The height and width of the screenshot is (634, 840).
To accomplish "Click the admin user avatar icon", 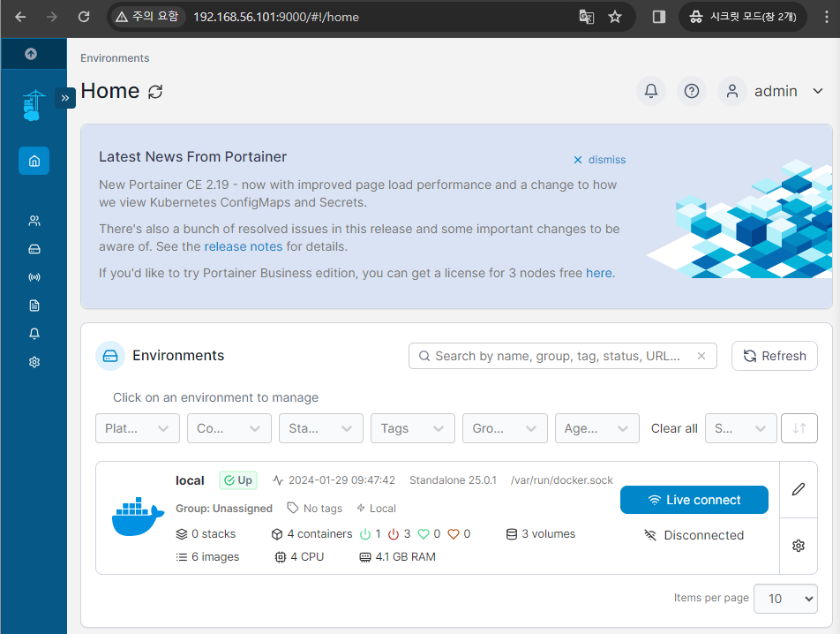I will (732, 91).
